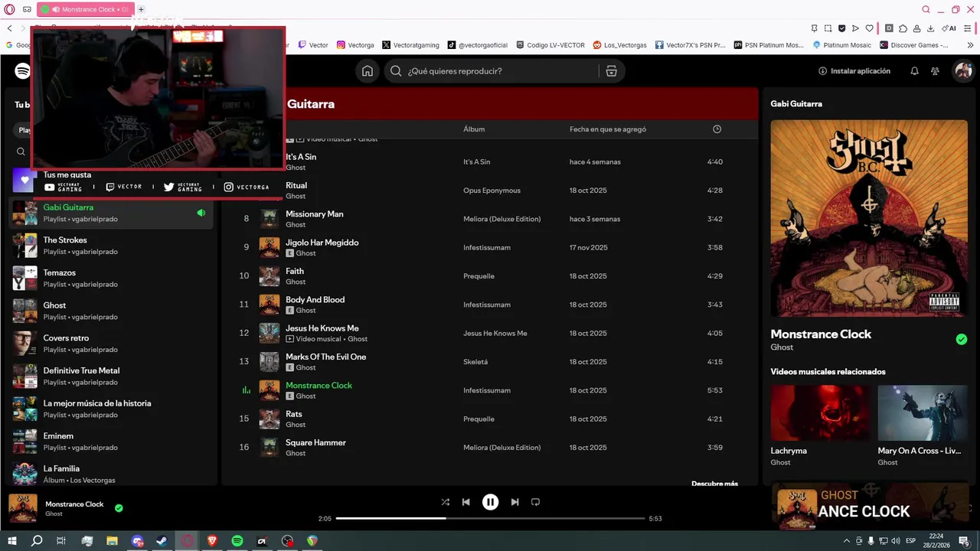Open 'Platinum Mosaic' bookmark
Image resolution: width=980 pixels, height=551 pixels.
click(842, 45)
